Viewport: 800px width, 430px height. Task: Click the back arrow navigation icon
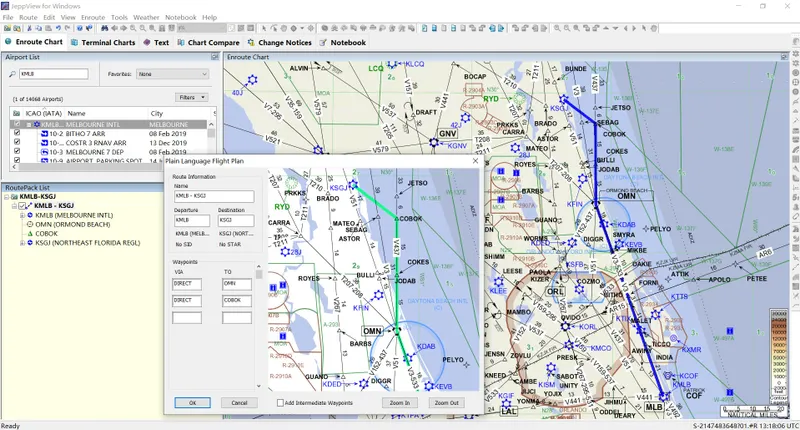(114, 28)
